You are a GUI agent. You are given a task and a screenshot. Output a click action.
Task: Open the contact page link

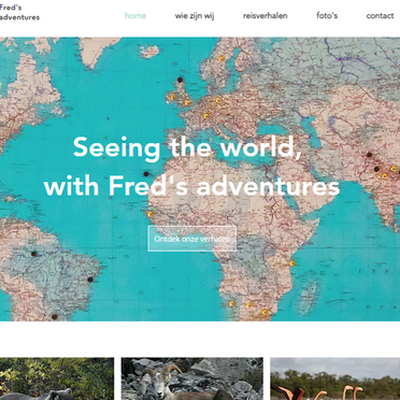[380, 16]
